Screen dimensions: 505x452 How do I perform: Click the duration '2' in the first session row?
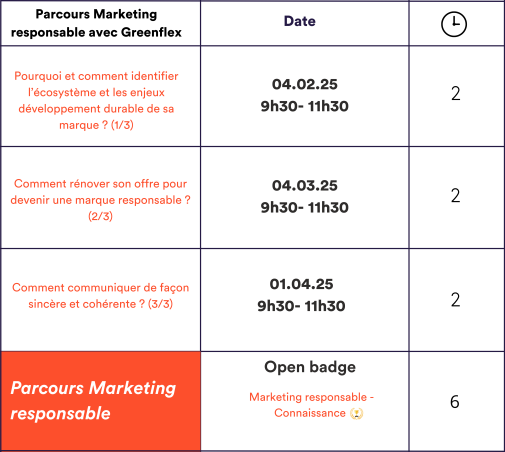click(456, 94)
